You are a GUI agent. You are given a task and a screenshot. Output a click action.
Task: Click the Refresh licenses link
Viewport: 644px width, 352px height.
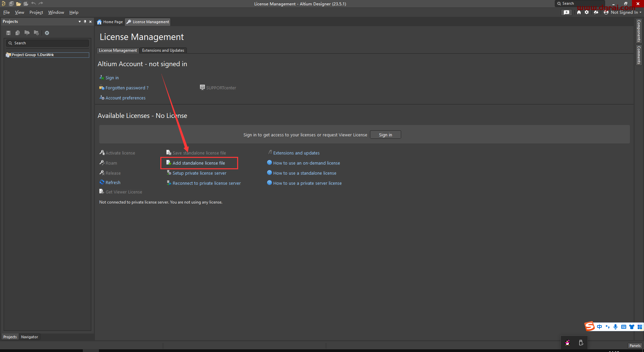click(113, 182)
